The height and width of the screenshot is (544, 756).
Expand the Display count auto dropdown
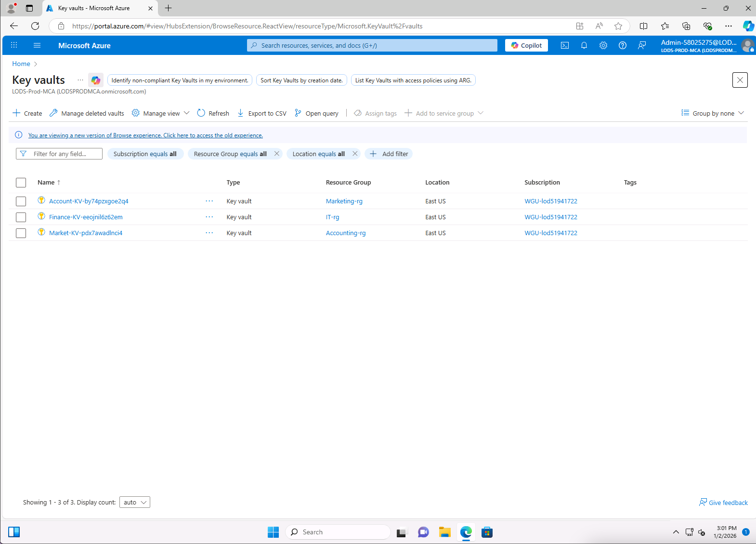[135, 502]
